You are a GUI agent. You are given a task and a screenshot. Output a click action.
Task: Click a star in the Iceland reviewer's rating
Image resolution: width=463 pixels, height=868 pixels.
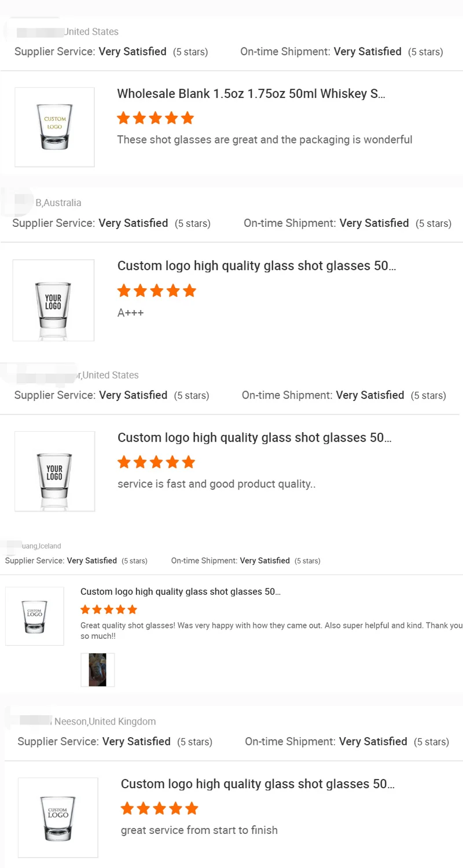pos(108,609)
